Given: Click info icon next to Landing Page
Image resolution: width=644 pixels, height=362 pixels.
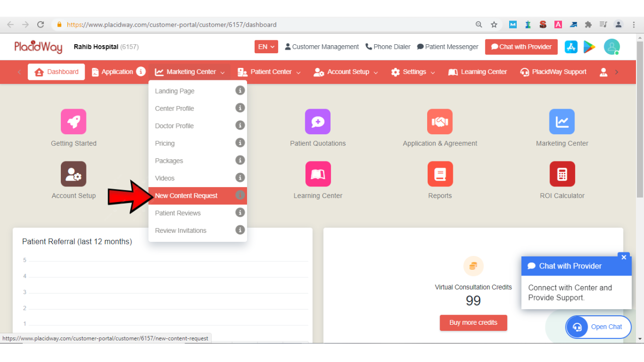Looking at the screenshot, I should tap(240, 90).
